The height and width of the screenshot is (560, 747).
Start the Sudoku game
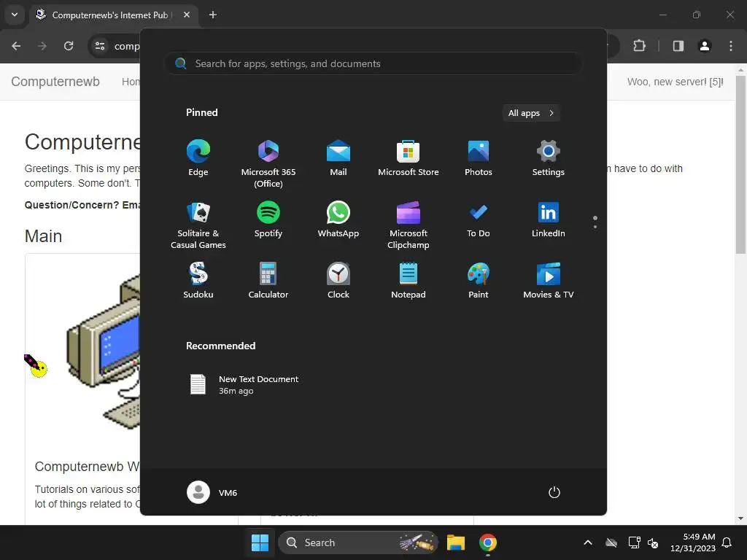click(198, 280)
